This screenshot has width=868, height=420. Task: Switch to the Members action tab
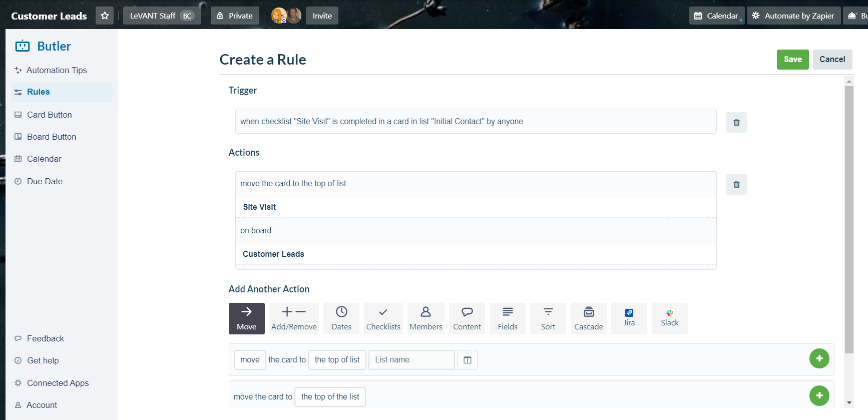(x=426, y=318)
